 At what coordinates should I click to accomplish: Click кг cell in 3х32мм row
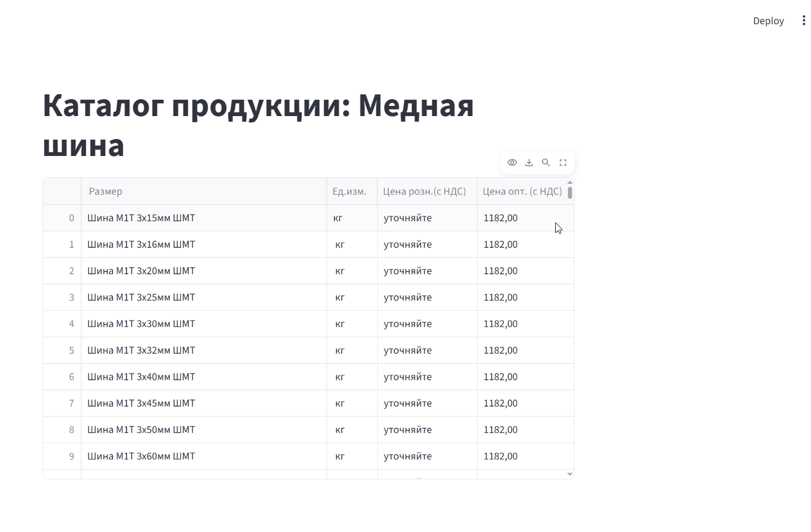pyautogui.click(x=352, y=351)
